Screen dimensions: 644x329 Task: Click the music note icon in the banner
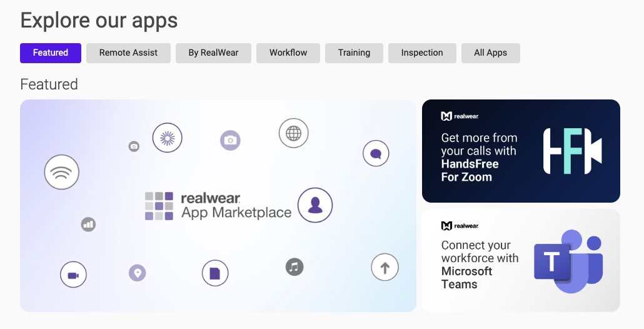[x=294, y=267]
